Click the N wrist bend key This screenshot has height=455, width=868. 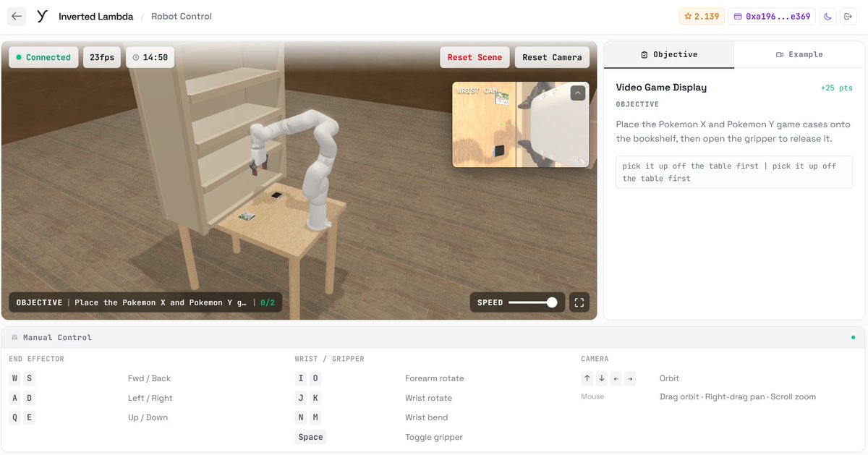[x=301, y=417]
